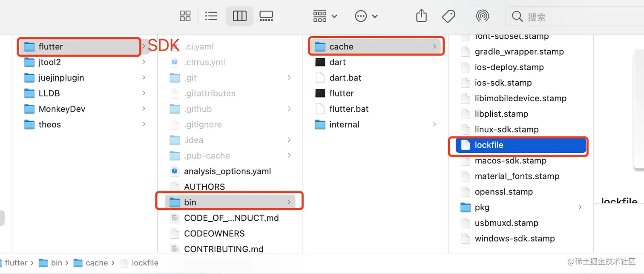Switch to gallery view
The width and height of the screenshot is (644, 274).
point(266,17)
